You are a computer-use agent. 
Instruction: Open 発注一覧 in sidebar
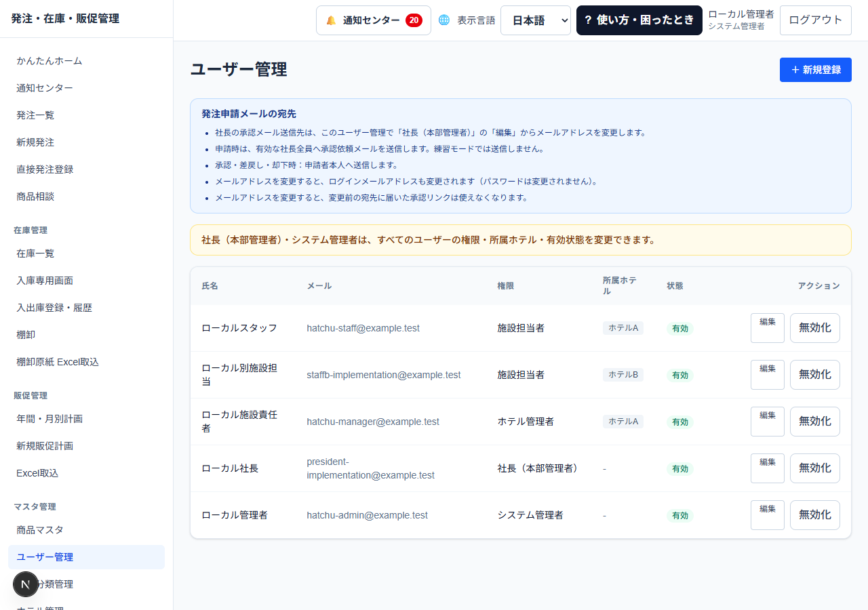tap(86, 115)
